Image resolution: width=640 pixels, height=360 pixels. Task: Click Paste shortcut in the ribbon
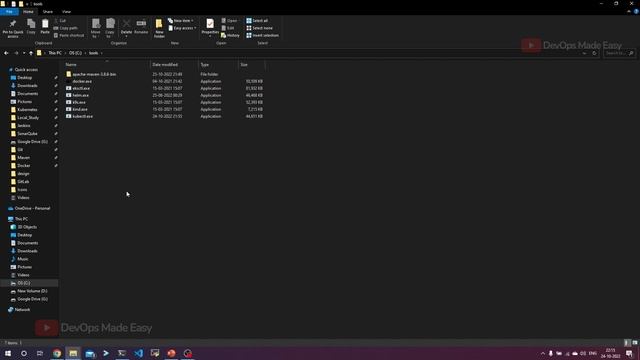click(x=69, y=36)
